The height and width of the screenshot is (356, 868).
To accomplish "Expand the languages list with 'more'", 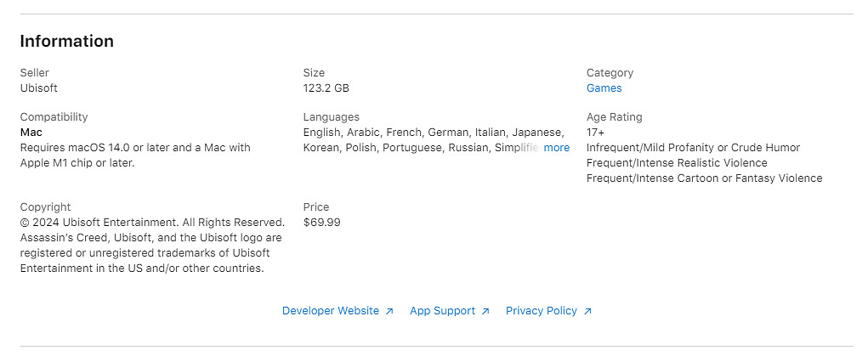I will coord(557,148).
